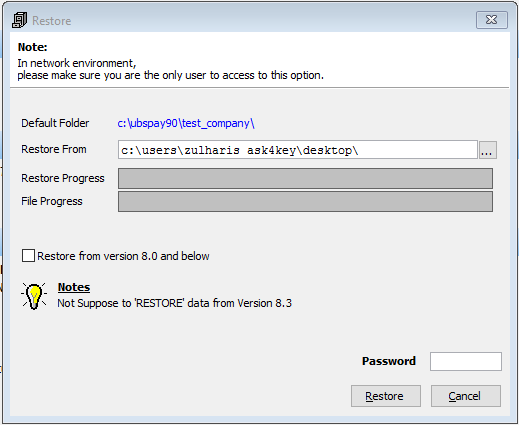This screenshot has height=425, width=519.
Task: Open folder browser with the ellipsis button
Action: click(x=488, y=150)
